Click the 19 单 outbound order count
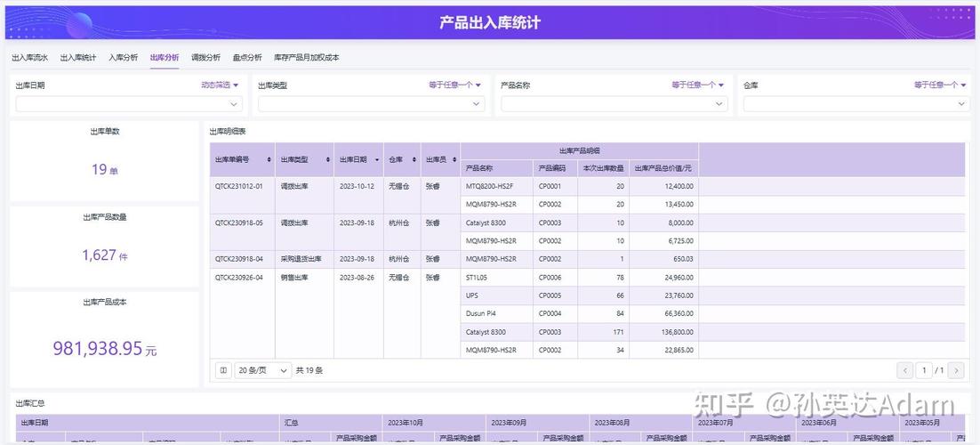Viewport: 980px width, 445px height. click(105, 170)
